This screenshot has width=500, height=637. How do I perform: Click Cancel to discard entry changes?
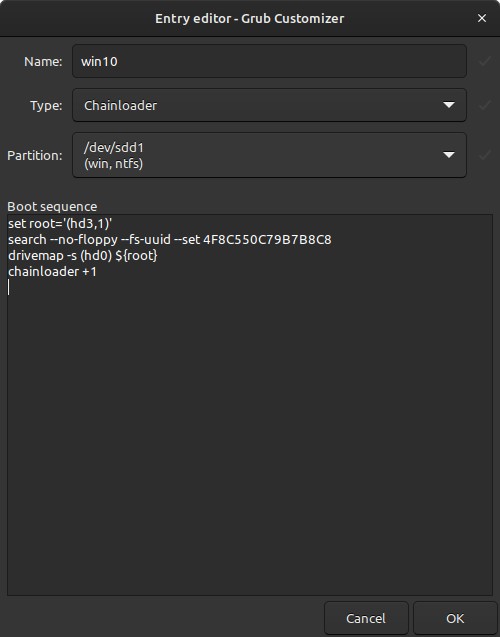pos(366,618)
